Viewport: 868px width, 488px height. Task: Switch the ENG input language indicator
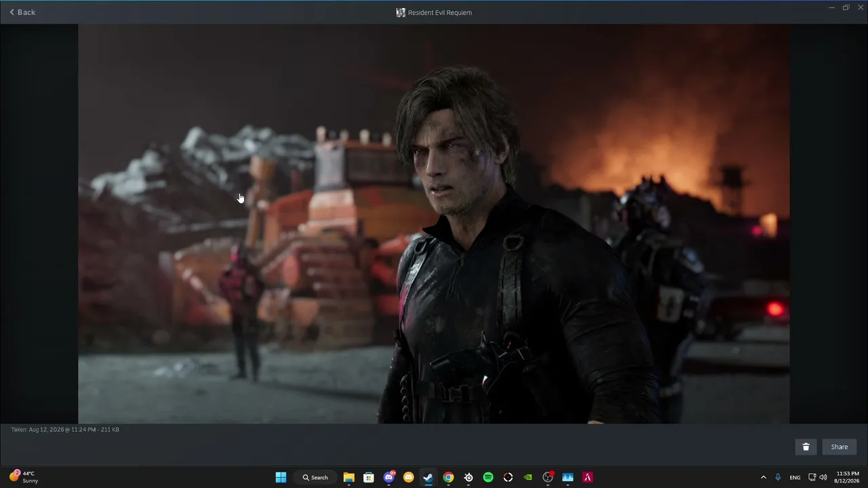pyautogui.click(x=795, y=477)
